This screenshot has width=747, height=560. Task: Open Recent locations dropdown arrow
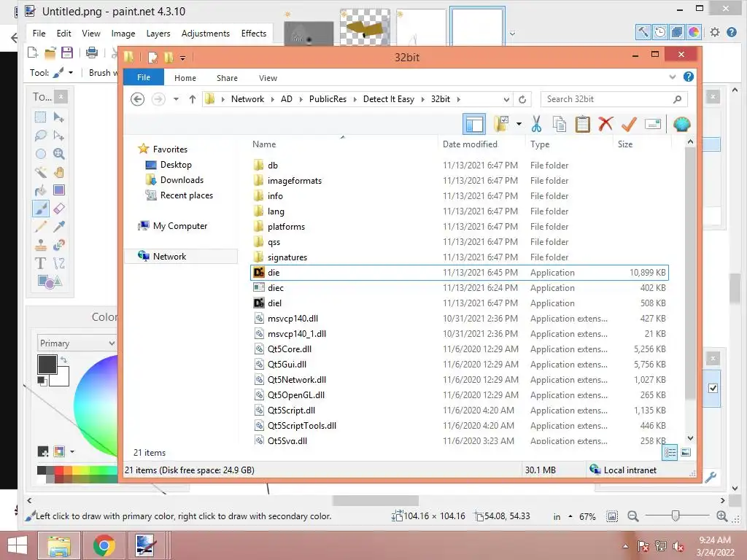[x=176, y=99]
